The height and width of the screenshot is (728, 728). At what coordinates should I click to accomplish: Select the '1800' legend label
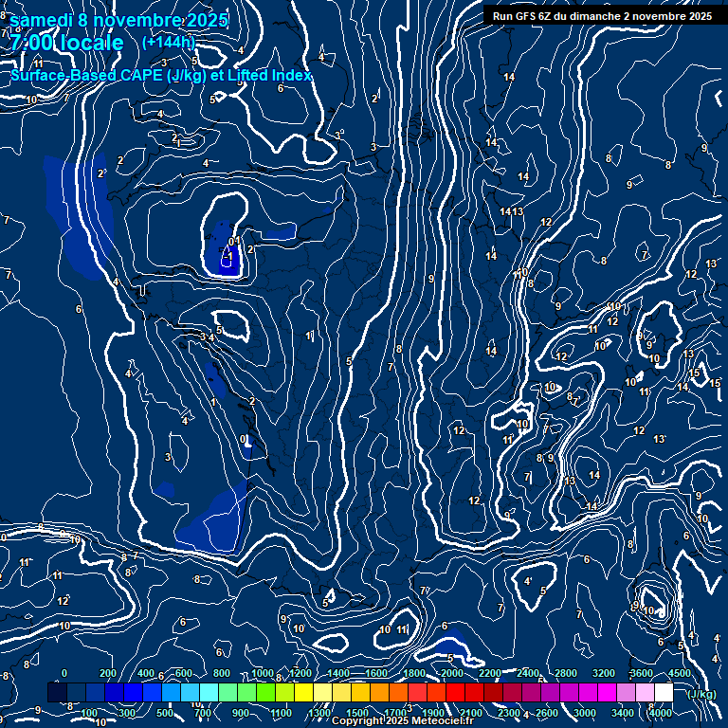click(x=414, y=673)
